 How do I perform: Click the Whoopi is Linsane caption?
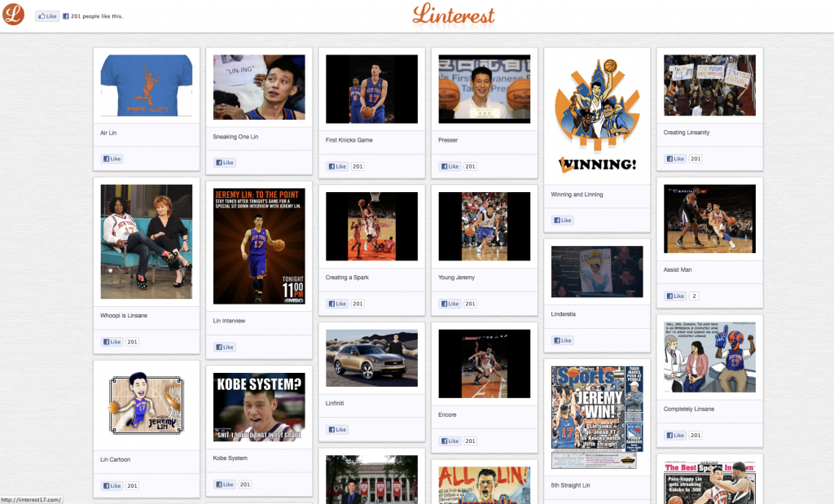click(124, 316)
